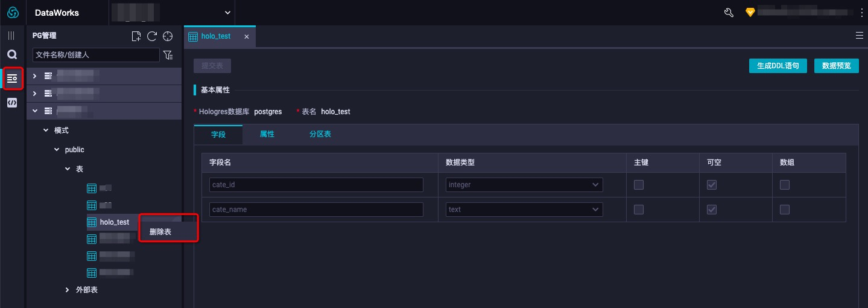This screenshot has width=868, height=308.
Task: Open the vertical dots menu top-right
Action: click(x=861, y=12)
